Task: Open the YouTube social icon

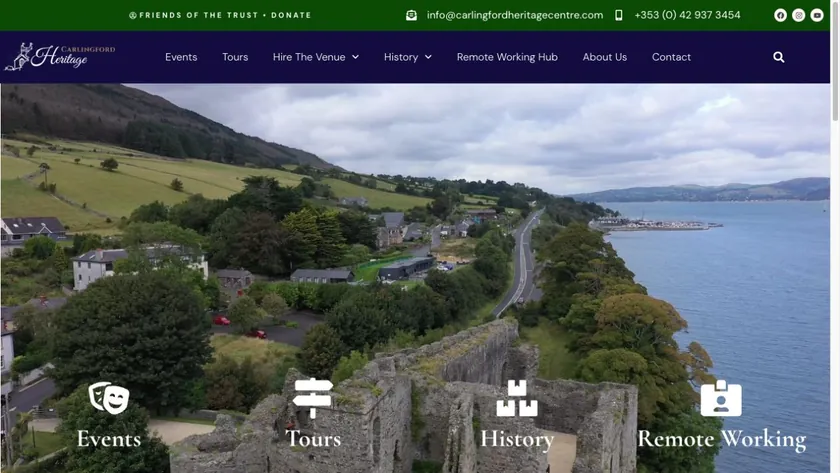Action: [816, 15]
